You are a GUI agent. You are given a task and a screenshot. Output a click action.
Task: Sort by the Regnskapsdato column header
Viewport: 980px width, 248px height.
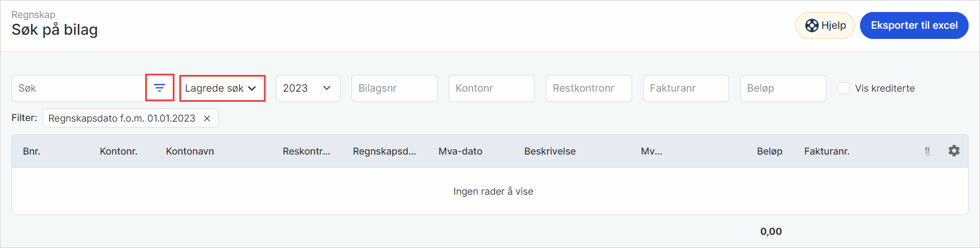(x=384, y=152)
